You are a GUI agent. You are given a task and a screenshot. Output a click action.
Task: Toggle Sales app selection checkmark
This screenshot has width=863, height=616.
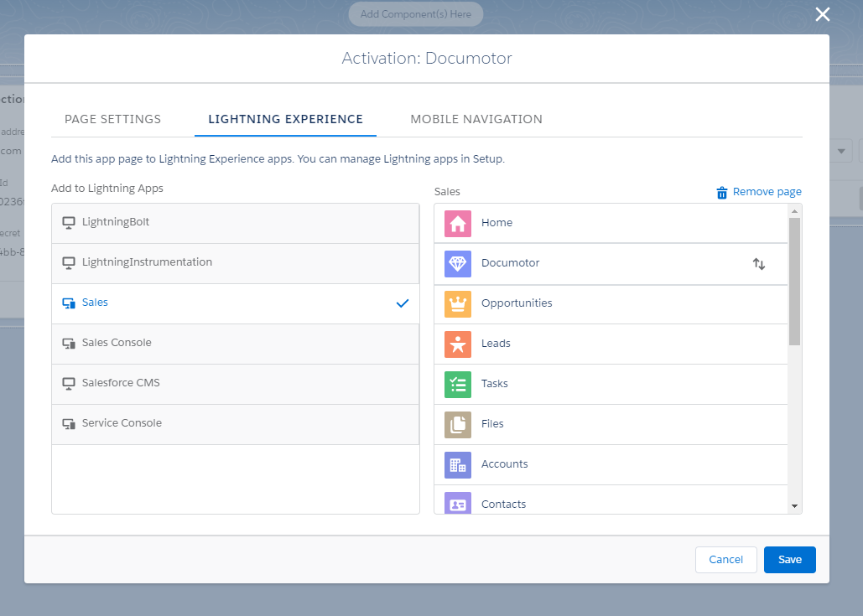(x=402, y=303)
